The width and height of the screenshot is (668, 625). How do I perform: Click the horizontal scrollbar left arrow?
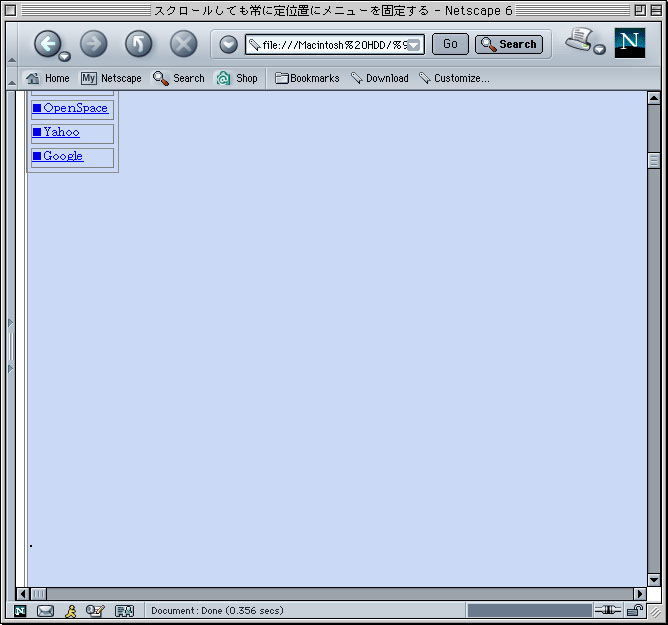click(x=23, y=594)
